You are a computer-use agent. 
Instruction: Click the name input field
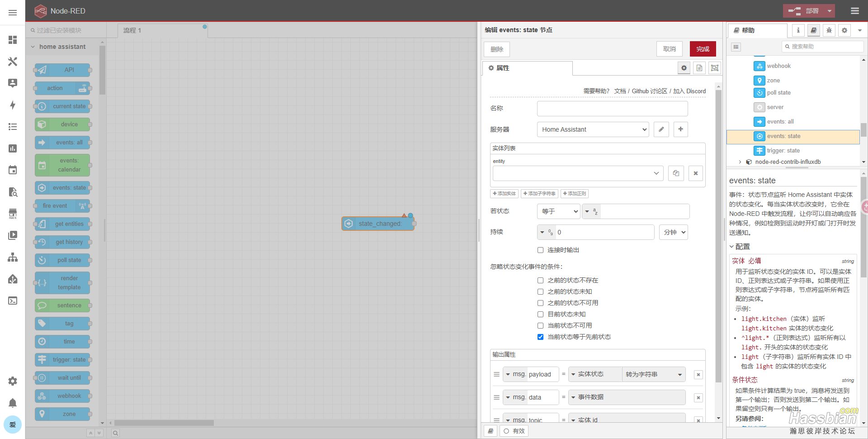612,109
